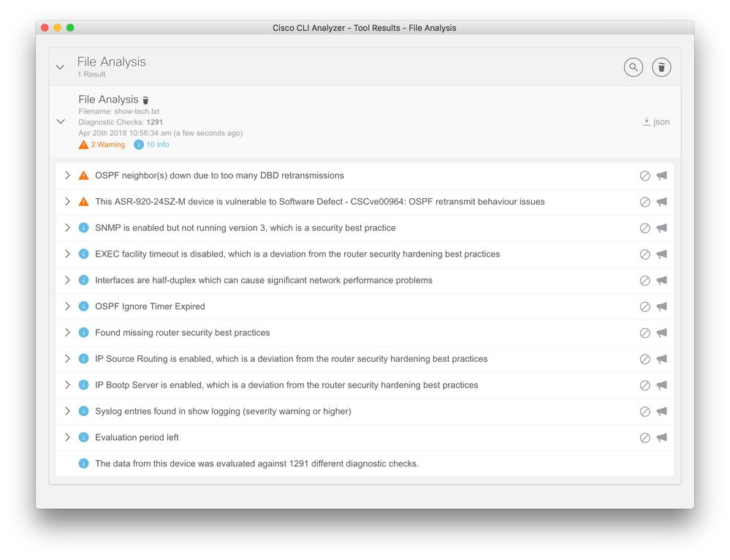
Task: Select text 'Evaluation period left'
Action: [137, 437]
